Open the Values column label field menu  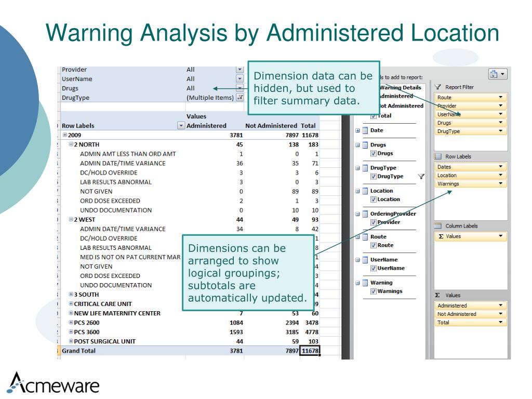(500, 236)
